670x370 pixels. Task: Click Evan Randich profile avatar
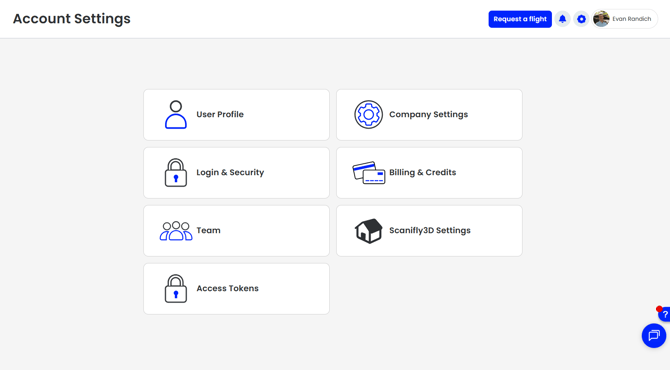pyautogui.click(x=601, y=19)
